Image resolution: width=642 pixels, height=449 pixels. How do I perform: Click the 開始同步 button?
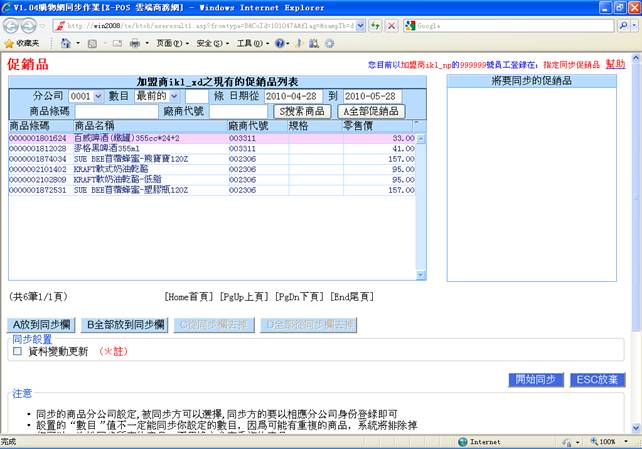click(535, 380)
